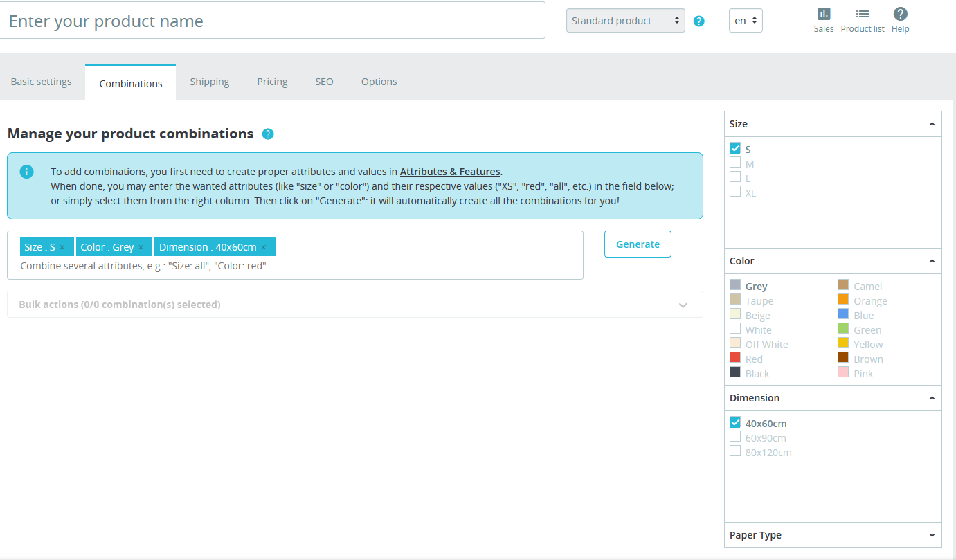Open the Standard product type dropdown
The image size is (956, 560).
[x=625, y=21]
